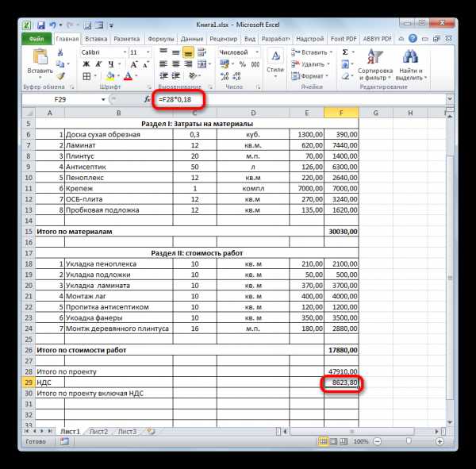The width and height of the screenshot is (476, 469).
Task: Click the zoom in plus button
Action: click(440, 441)
